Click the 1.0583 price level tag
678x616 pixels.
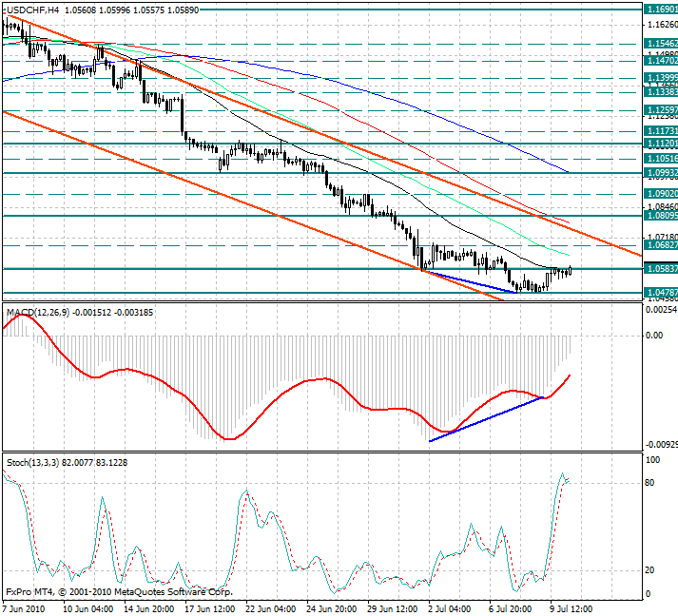(x=661, y=269)
